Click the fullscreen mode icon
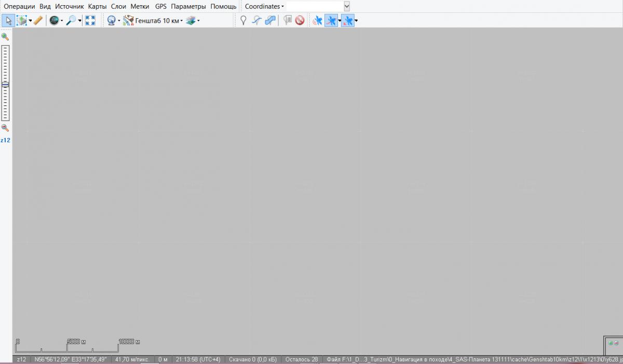Image resolution: width=623 pixels, height=364 pixels. (x=90, y=21)
